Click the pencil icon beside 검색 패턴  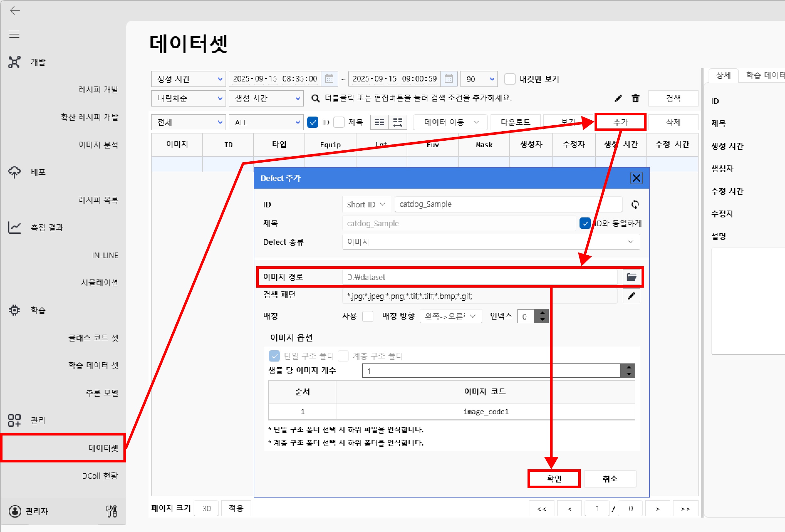[631, 295]
